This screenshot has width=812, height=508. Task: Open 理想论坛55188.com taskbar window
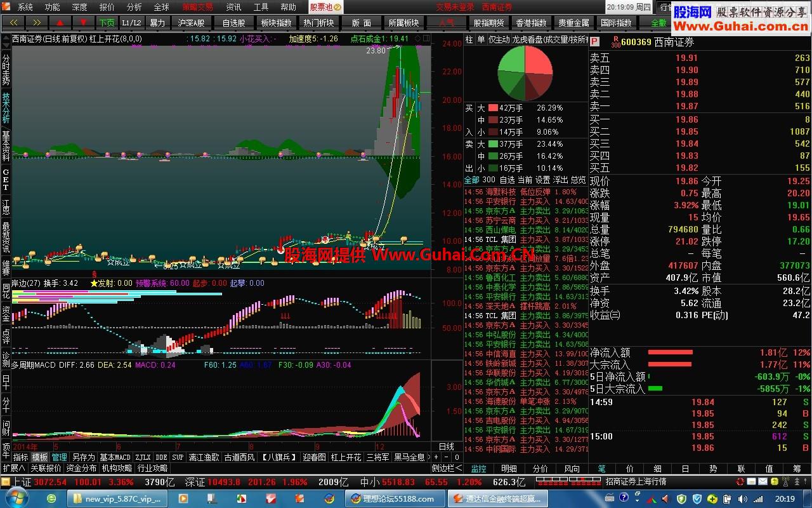(393, 498)
